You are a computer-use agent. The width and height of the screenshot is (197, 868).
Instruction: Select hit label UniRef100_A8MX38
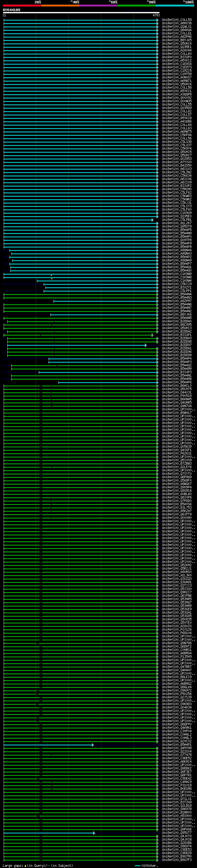point(177,23)
